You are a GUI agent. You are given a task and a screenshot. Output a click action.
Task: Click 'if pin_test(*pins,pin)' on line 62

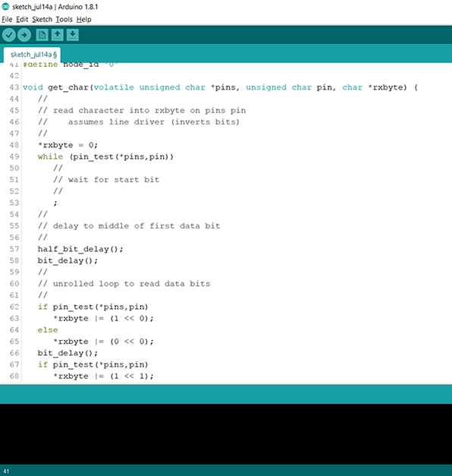[x=93, y=307]
